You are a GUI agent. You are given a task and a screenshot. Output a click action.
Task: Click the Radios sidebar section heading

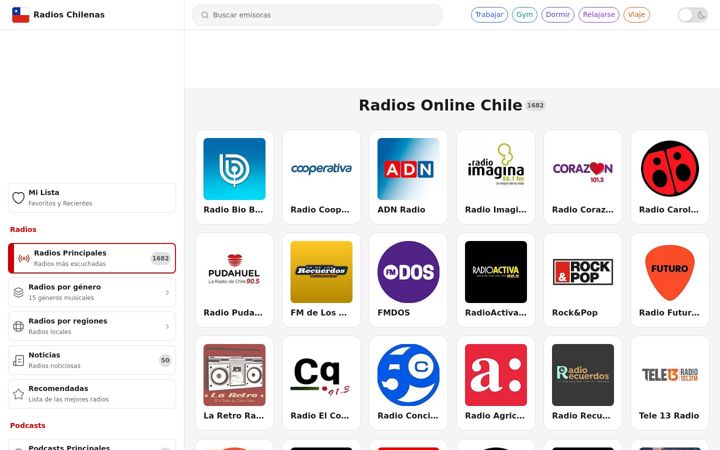point(23,229)
